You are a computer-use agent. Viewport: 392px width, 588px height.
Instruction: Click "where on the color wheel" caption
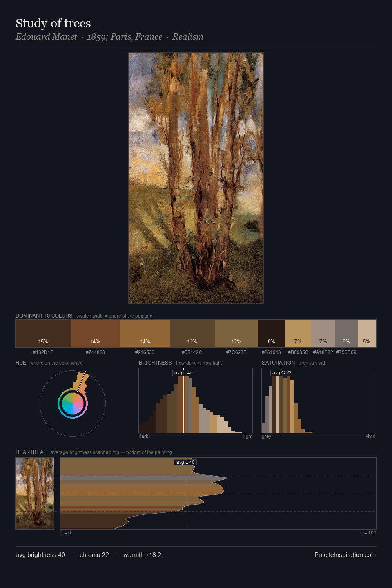57,363
